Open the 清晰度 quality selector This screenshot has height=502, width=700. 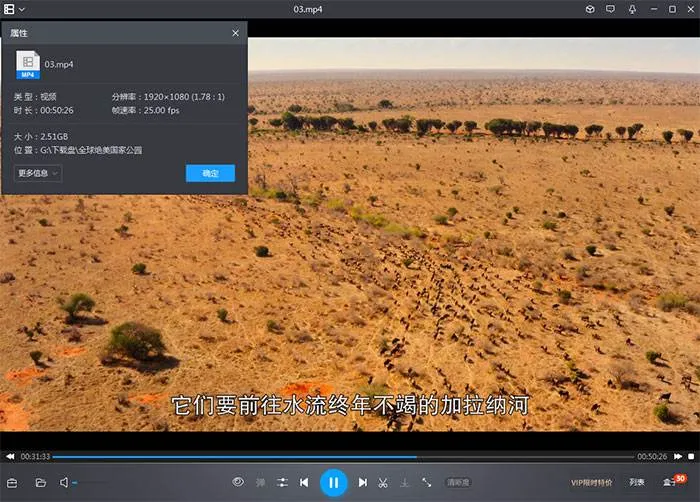pos(458,482)
